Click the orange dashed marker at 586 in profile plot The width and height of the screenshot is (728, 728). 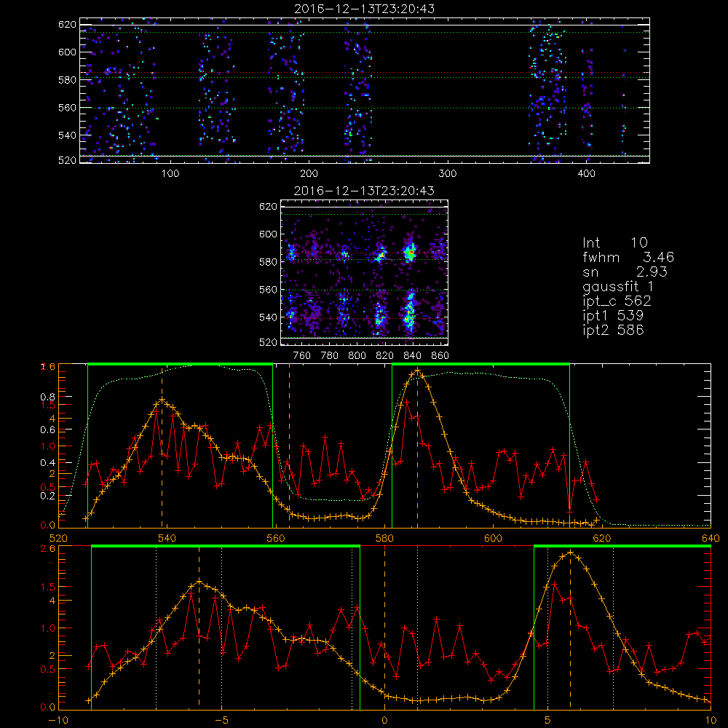click(x=417, y=448)
